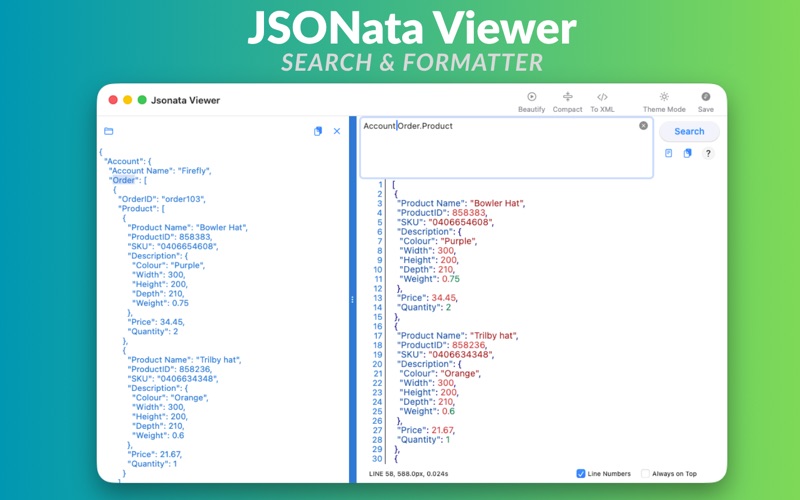Viewport: 800px width, 500px height.
Task: Run the Search button
Action: (689, 131)
